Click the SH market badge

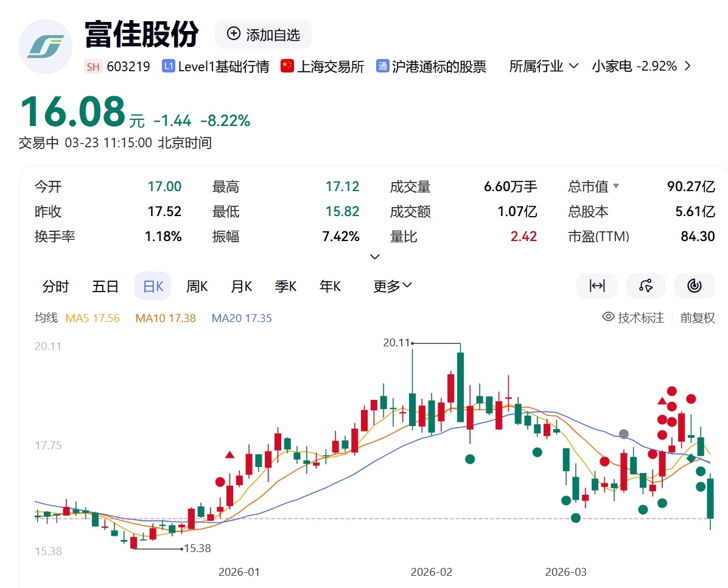[x=93, y=66]
